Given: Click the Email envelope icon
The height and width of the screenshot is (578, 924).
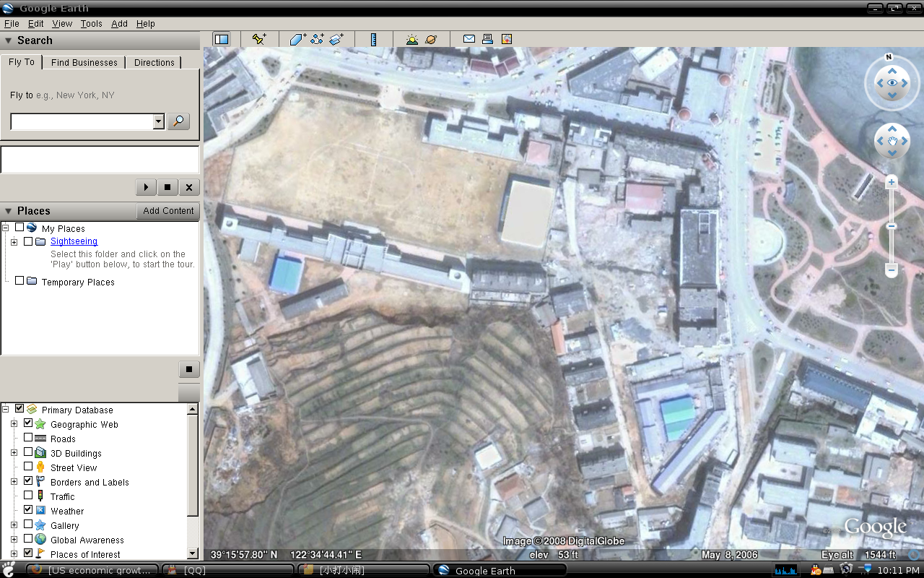Looking at the screenshot, I should [x=469, y=39].
